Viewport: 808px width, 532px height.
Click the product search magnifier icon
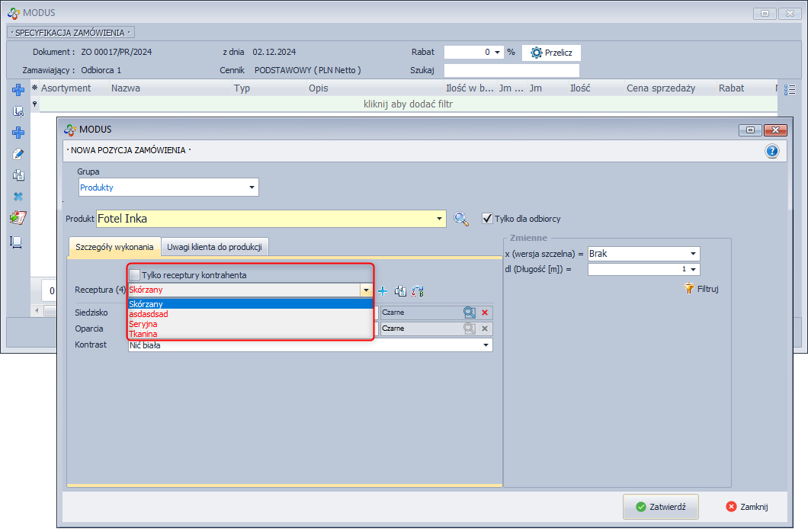(461, 219)
